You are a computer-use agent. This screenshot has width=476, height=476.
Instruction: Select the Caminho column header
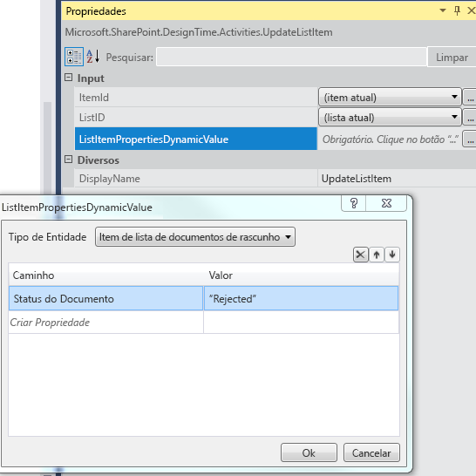click(x=106, y=275)
